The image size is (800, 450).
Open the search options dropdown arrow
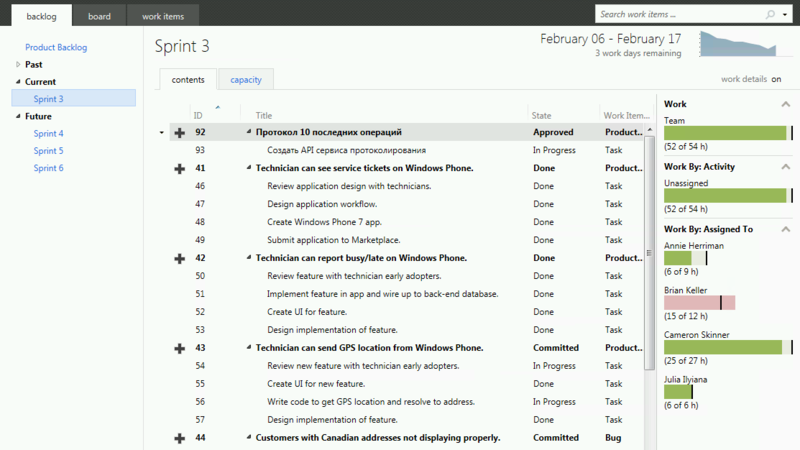pos(785,15)
